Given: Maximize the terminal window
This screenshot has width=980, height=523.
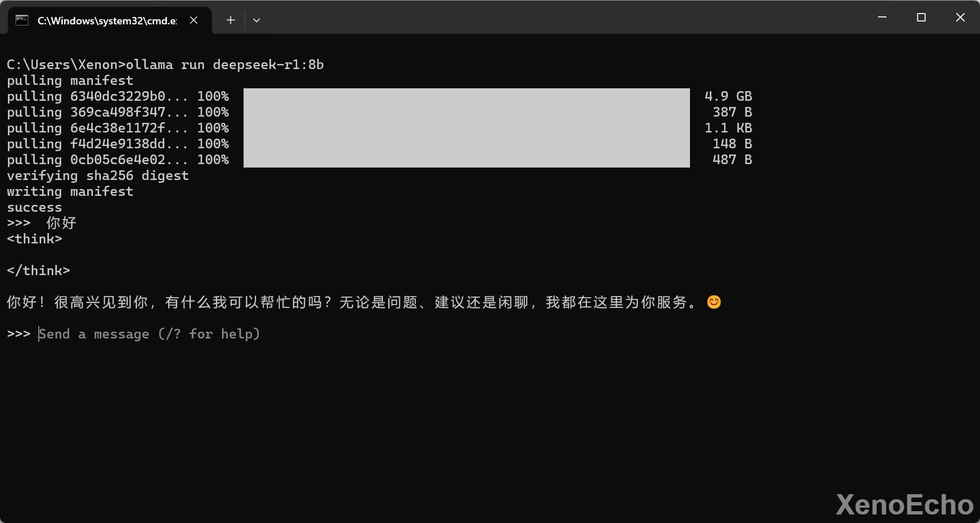Looking at the screenshot, I should coord(921,18).
